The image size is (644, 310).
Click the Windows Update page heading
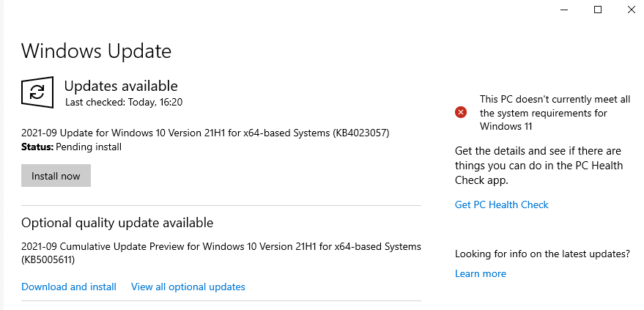click(96, 51)
